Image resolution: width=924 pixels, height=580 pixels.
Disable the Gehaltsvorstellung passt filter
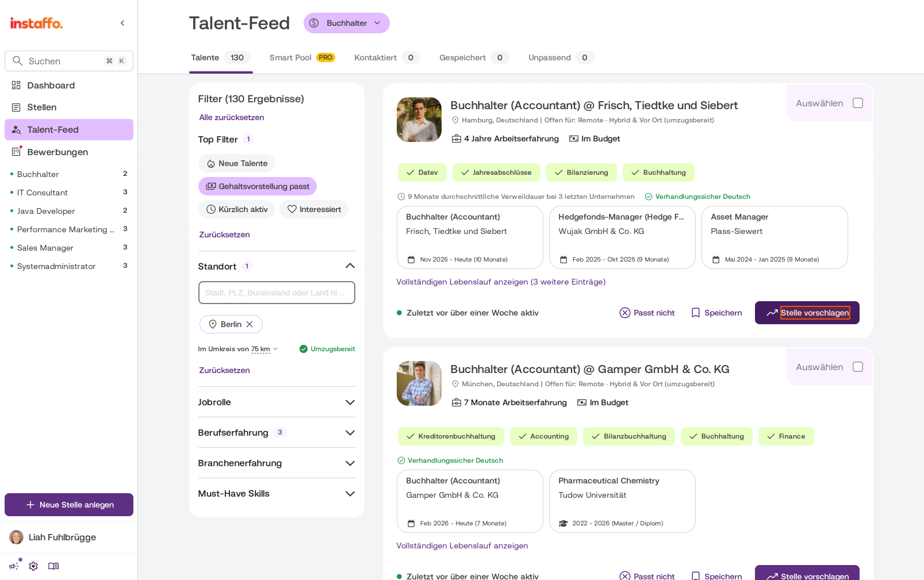pos(258,186)
